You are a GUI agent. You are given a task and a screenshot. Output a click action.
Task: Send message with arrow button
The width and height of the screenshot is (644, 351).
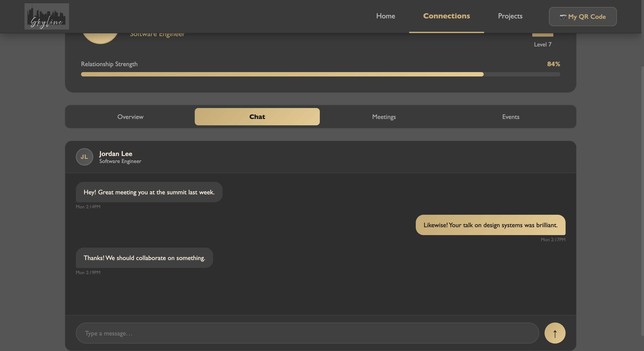[x=555, y=333]
